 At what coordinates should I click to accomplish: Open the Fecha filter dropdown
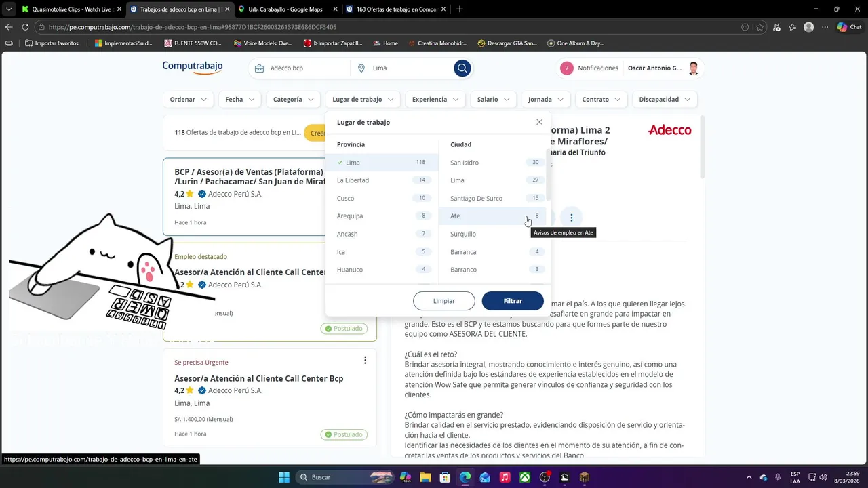(240, 100)
